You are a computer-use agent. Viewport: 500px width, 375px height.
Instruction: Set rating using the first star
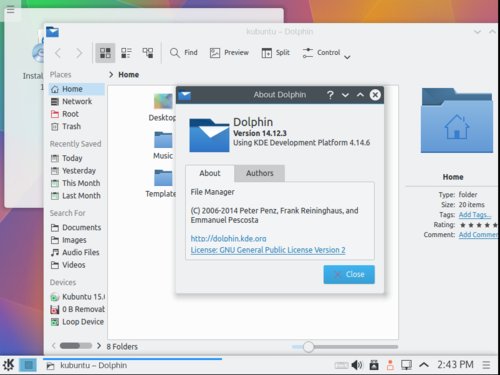coord(463,225)
